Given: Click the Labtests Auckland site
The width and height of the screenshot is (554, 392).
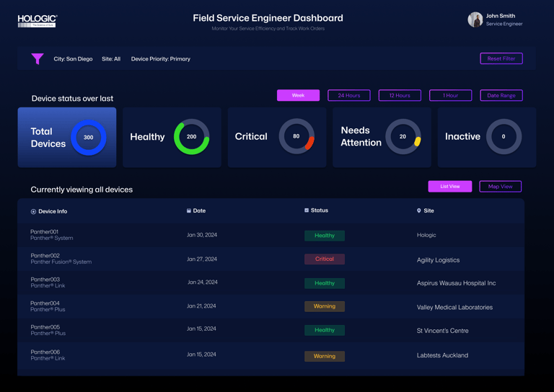Looking at the screenshot, I should coord(442,355).
